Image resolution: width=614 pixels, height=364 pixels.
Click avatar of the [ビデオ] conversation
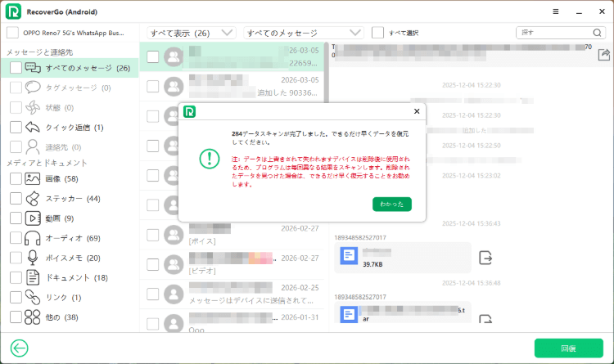tap(174, 264)
